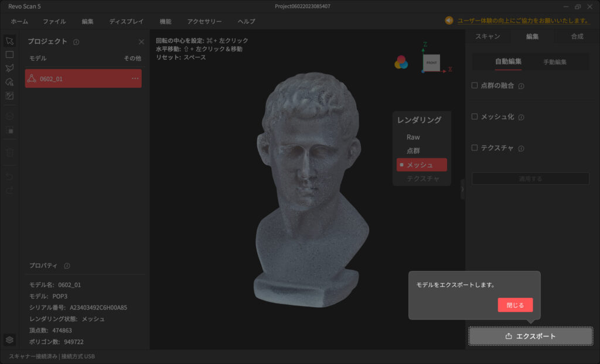This screenshot has width=600, height=364.
Task: Switch to the スキャン tab
Action: (488, 36)
